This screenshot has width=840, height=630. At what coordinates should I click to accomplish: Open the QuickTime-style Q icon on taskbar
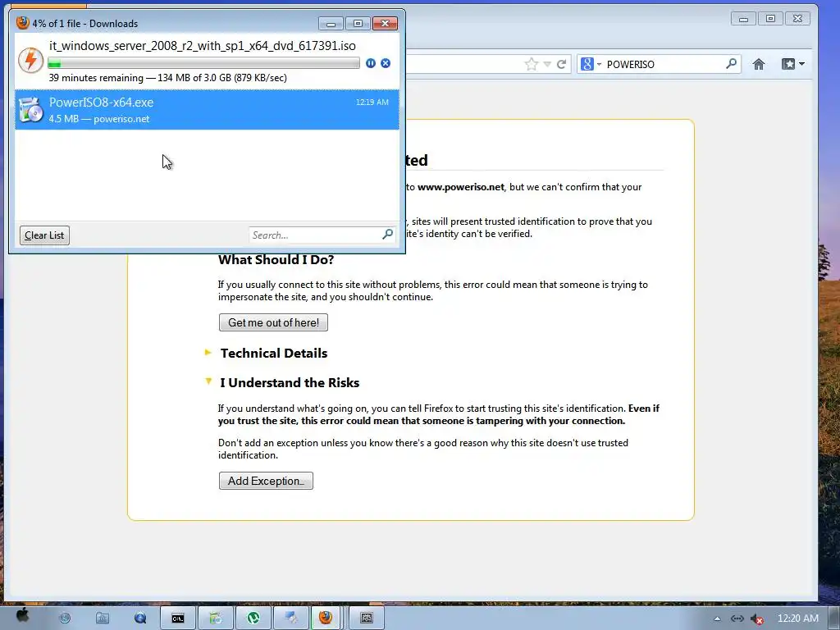pos(140,619)
